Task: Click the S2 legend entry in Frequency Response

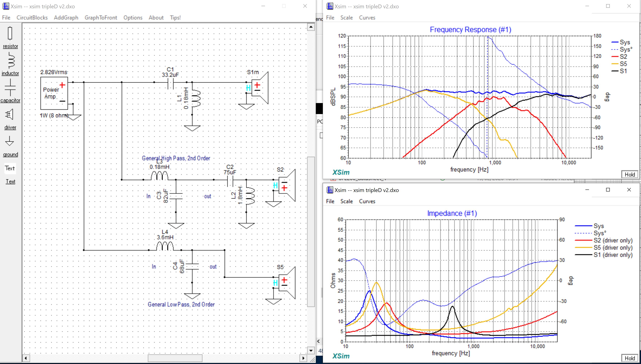Action: (619, 56)
